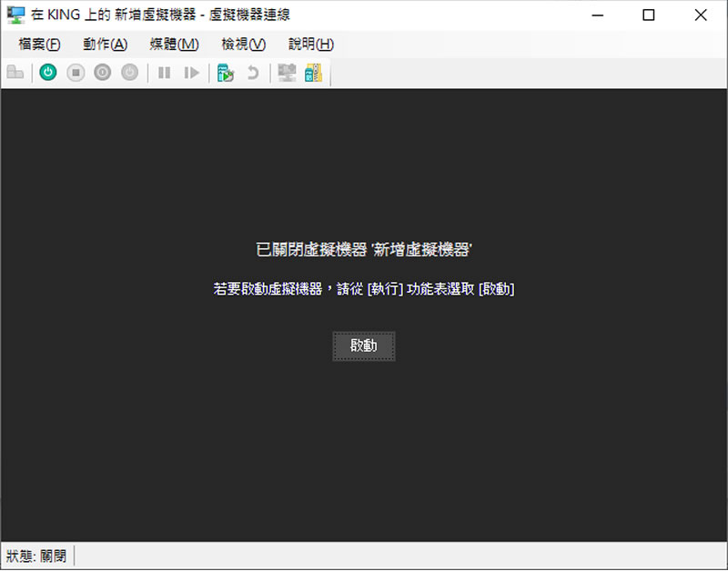Click the 啟動 button to start VM
The image size is (728, 571).
pos(364,346)
